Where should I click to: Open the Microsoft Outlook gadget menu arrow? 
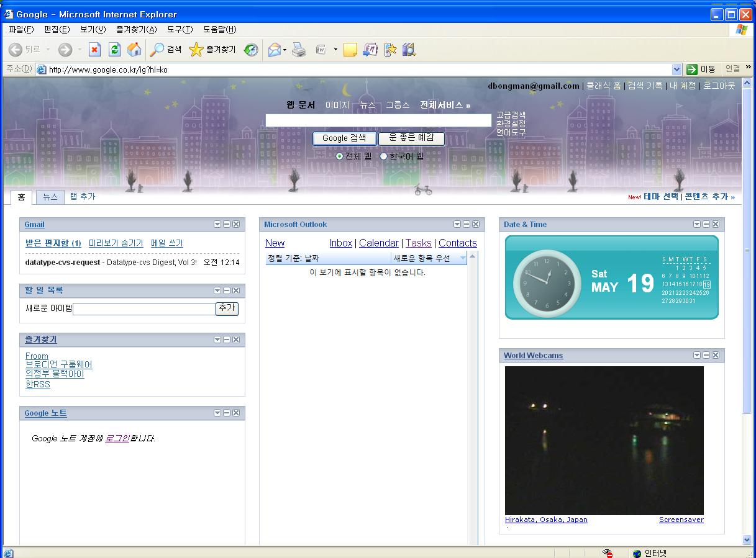[457, 225]
